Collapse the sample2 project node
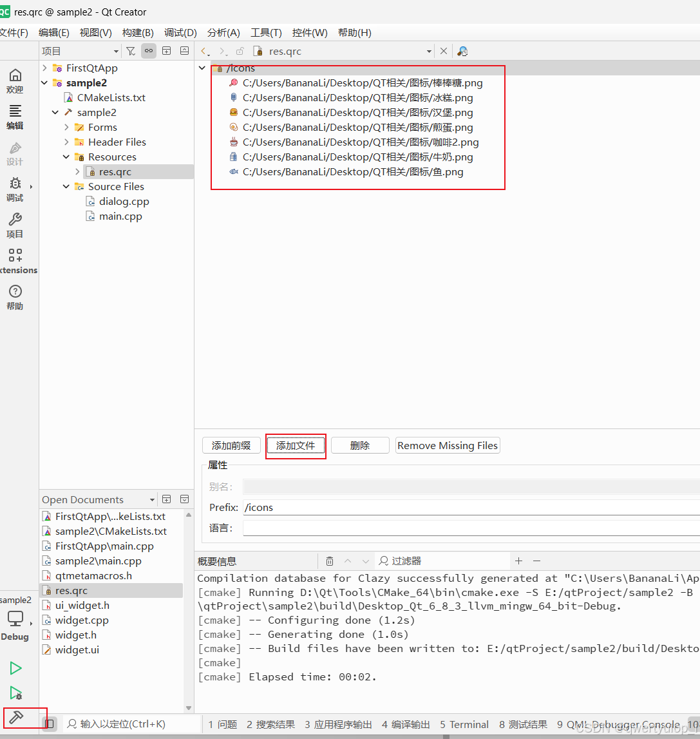 point(44,83)
